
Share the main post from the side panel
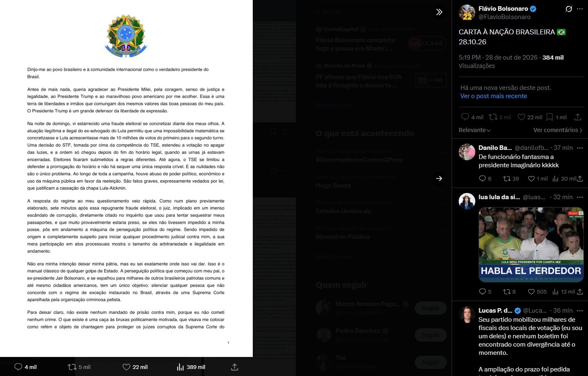click(x=578, y=117)
